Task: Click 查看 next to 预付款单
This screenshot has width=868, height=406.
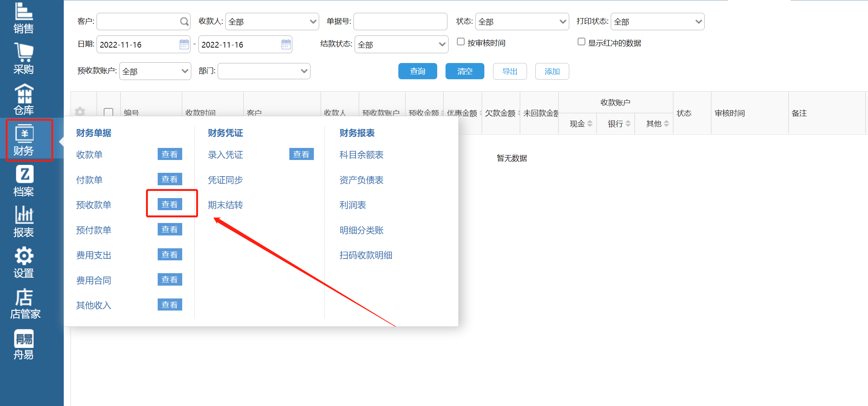Action: [170, 229]
